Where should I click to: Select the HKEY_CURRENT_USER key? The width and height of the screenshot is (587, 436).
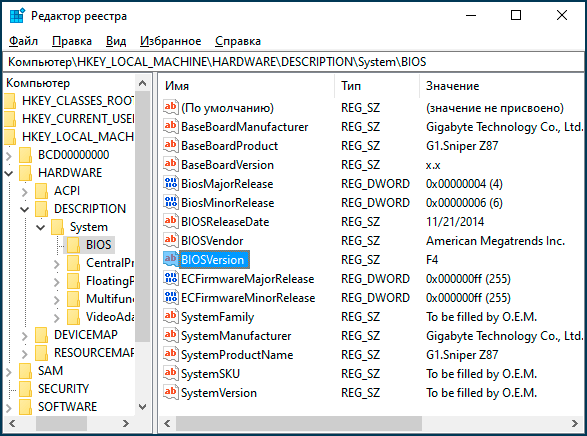(x=77, y=119)
